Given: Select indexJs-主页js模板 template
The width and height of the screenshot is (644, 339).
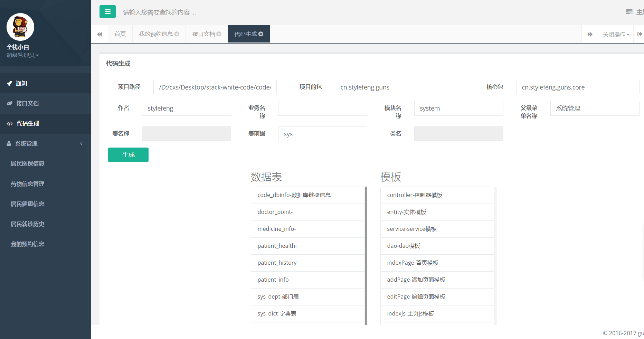Looking at the screenshot, I should (x=437, y=314).
